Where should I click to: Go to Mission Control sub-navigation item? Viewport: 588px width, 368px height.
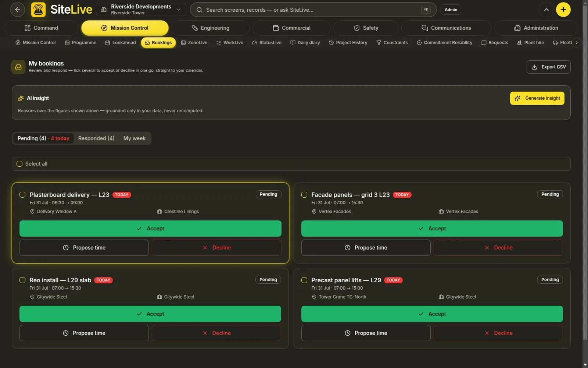point(36,43)
